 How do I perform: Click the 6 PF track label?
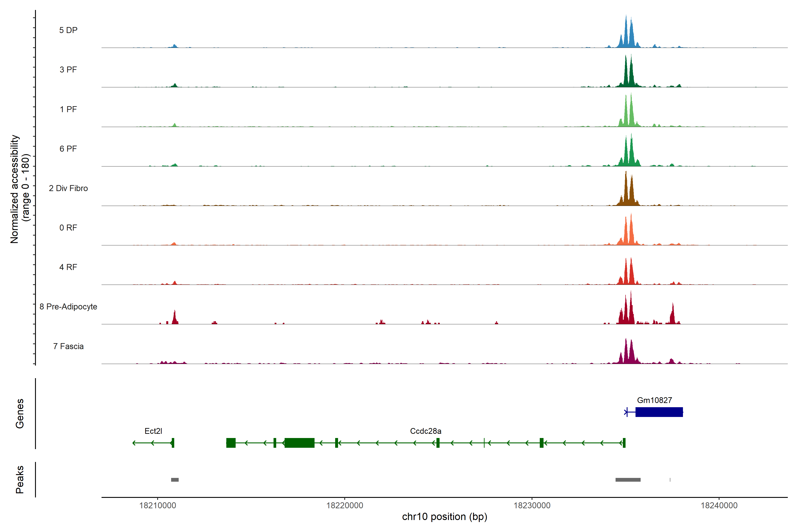click(68, 149)
